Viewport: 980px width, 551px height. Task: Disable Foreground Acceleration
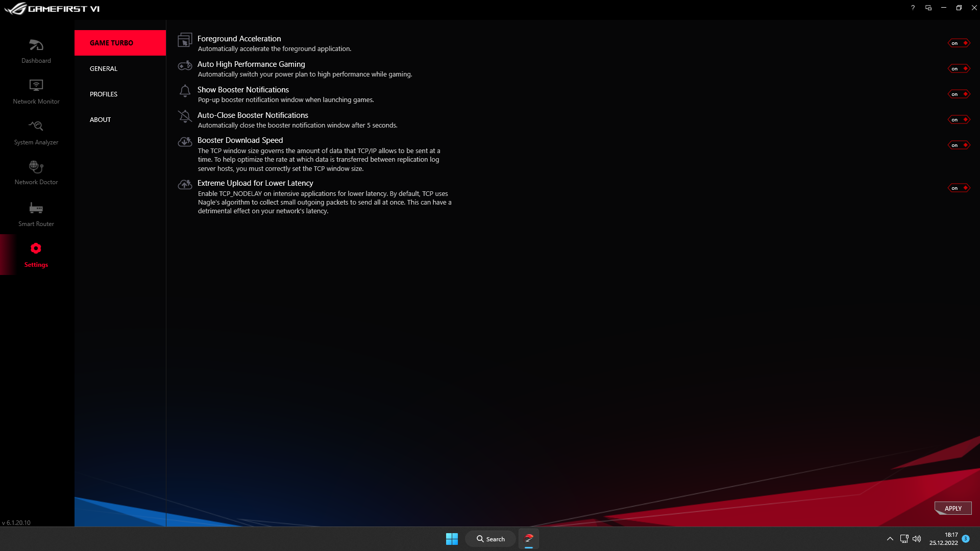point(960,43)
